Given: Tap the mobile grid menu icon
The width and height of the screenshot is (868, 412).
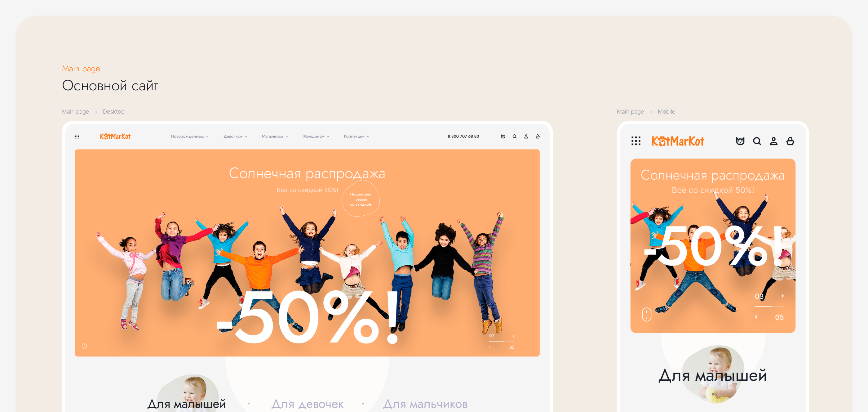Looking at the screenshot, I should tap(636, 141).
